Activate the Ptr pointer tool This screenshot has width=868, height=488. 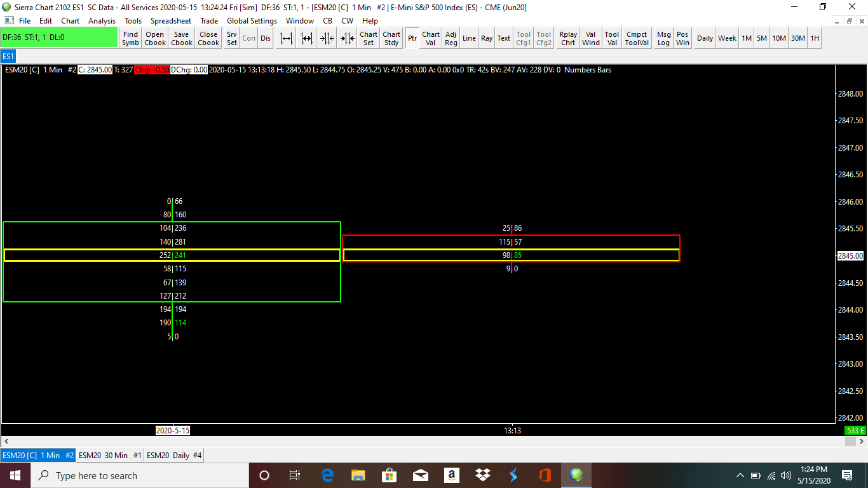(412, 38)
